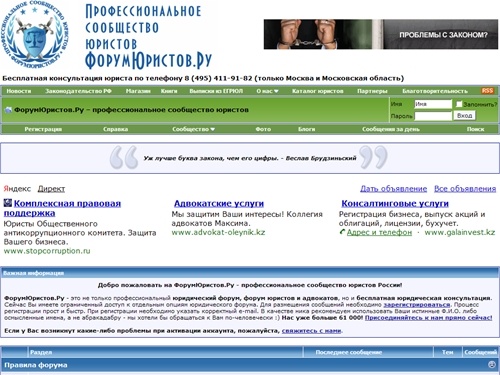Click the зарегистрироваться link

tap(417, 304)
